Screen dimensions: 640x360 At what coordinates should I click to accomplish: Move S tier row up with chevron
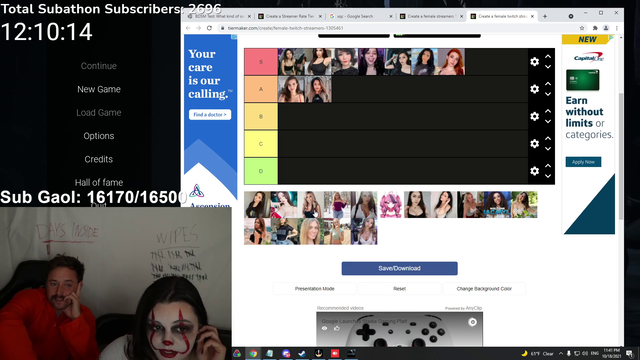click(548, 56)
